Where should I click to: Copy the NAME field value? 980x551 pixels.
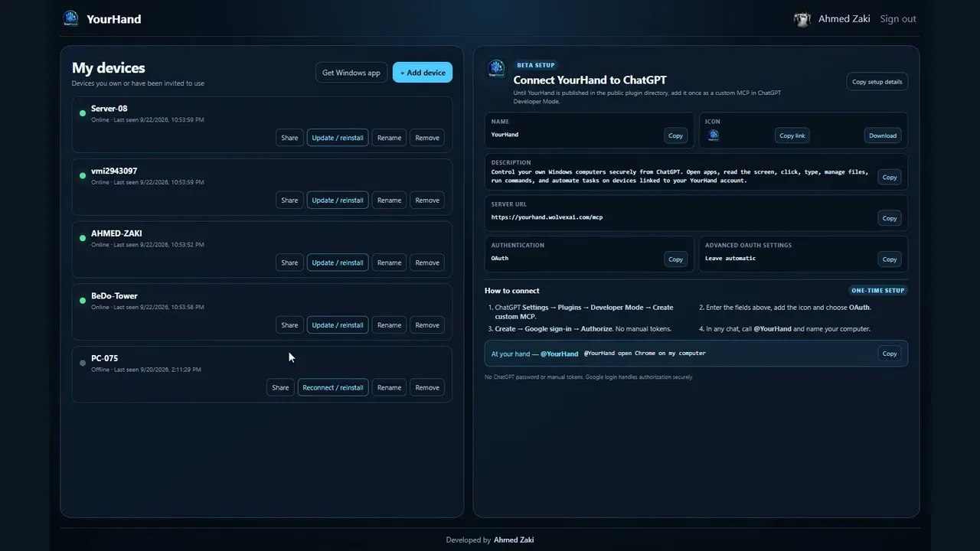tap(675, 135)
